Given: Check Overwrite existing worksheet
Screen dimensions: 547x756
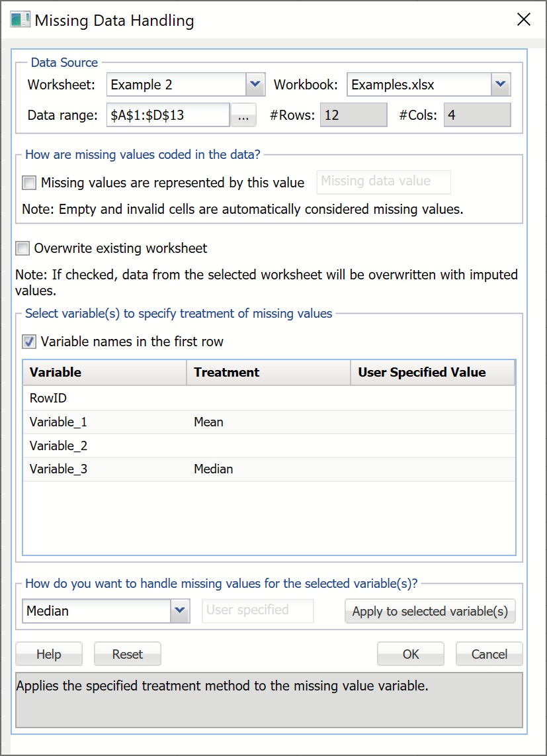Looking at the screenshot, I should click(x=22, y=248).
